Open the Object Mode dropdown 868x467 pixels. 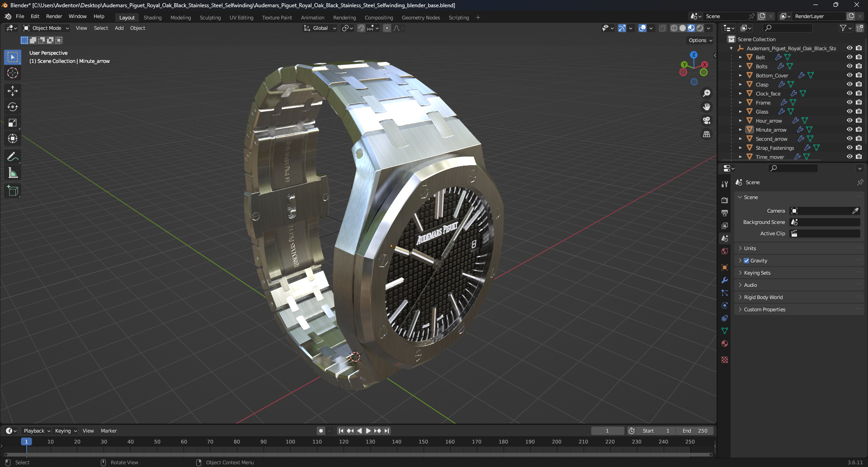tap(46, 28)
